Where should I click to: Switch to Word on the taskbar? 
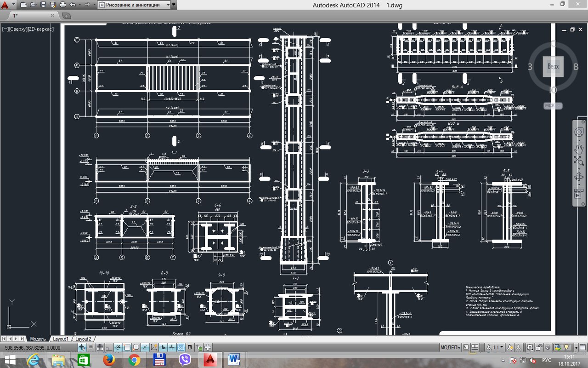coord(234,360)
